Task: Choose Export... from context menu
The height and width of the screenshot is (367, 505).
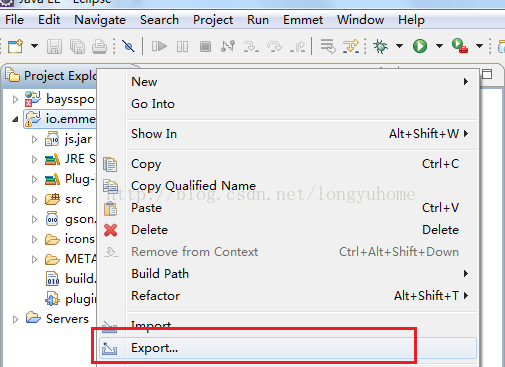Action: coord(288,348)
